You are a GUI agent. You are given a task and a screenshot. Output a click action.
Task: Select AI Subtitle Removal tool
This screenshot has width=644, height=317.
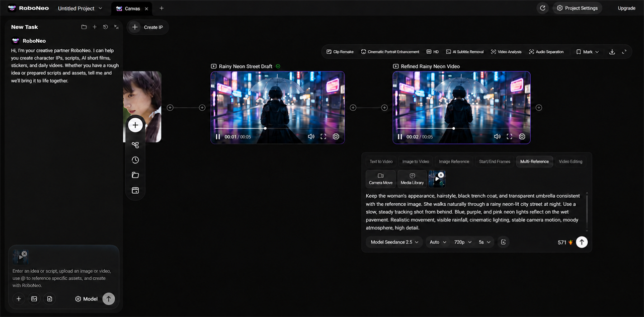465,52
